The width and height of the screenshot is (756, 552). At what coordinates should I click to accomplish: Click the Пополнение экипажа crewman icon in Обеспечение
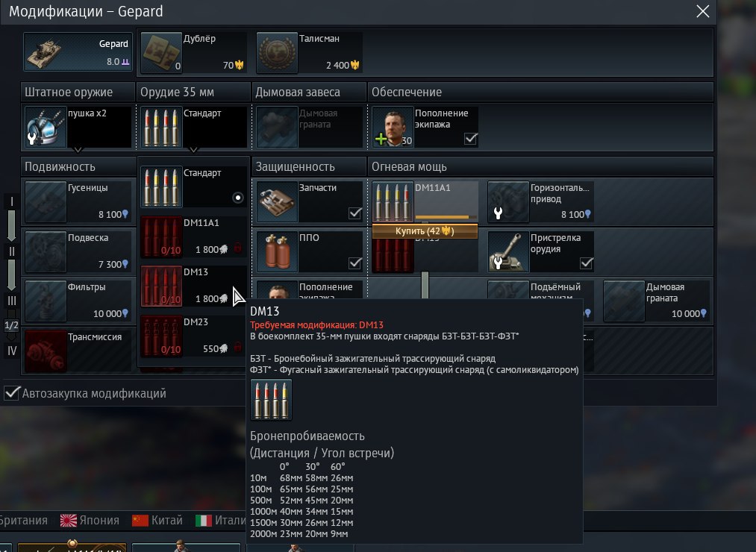click(393, 128)
